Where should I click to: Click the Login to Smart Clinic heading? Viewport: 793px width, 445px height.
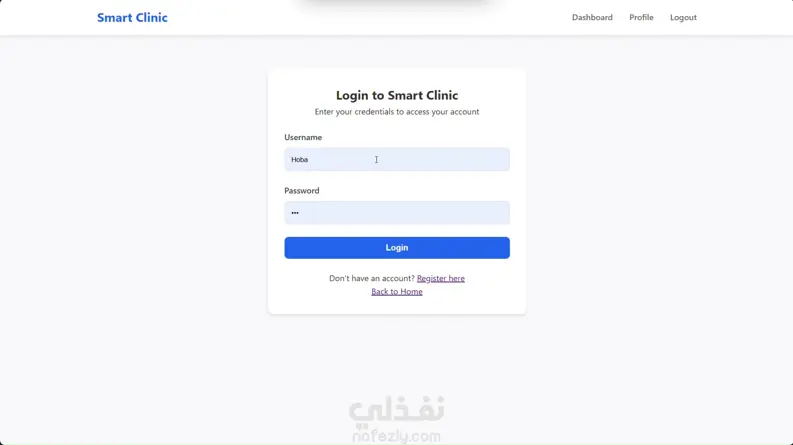396,96
